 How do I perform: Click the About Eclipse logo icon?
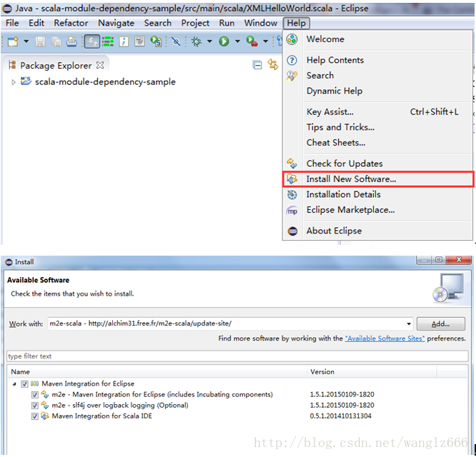[x=292, y=231]
